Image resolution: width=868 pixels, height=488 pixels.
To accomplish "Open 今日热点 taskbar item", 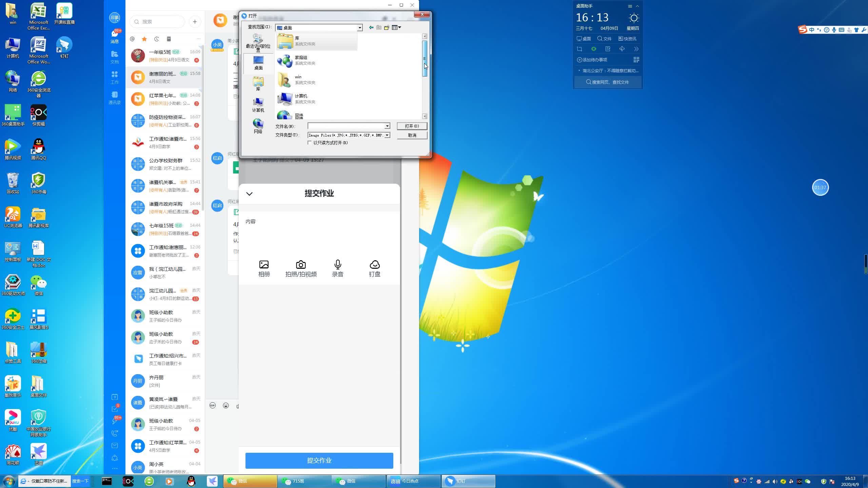I will click(x=413, y=481).
